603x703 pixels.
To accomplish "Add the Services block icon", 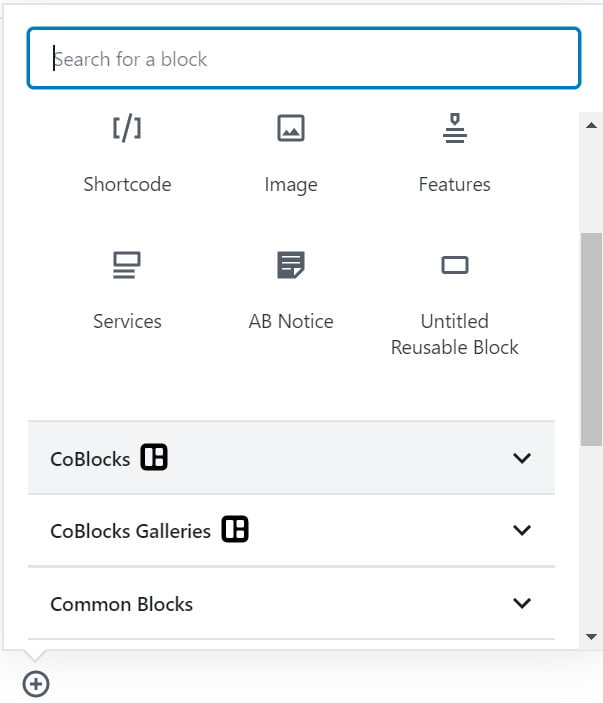I will [x=127, y=265].
